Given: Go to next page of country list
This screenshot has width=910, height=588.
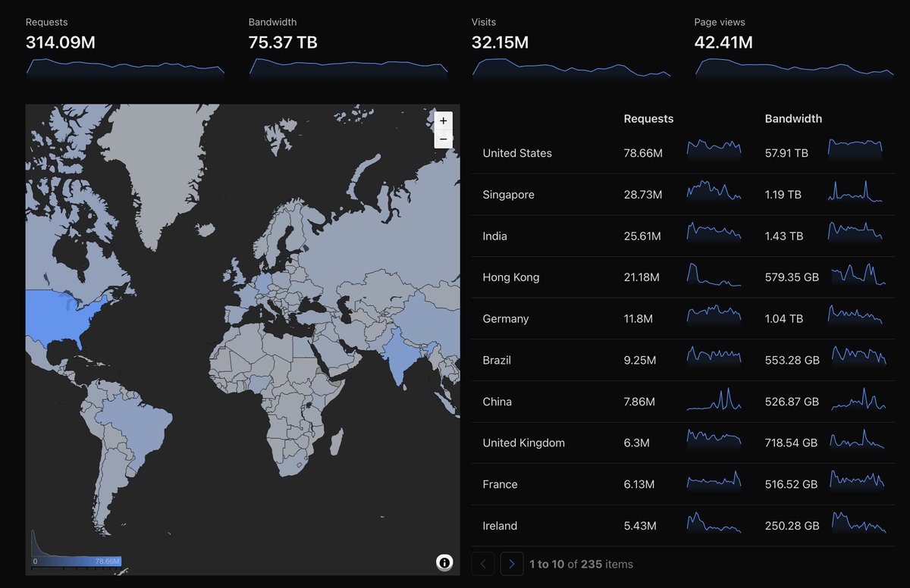Looking at the screenshot, I should click(x=512, y=564).
